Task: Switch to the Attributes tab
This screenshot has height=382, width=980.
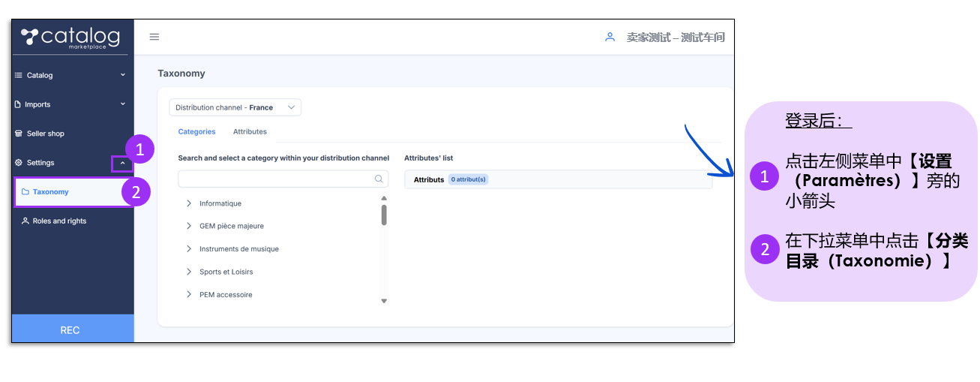Action: click(x=250, y=131)
